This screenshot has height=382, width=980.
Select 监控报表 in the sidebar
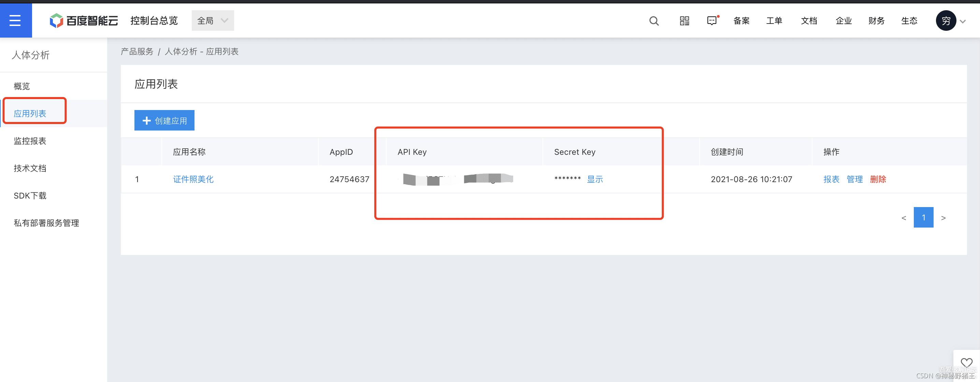[30, 141]
